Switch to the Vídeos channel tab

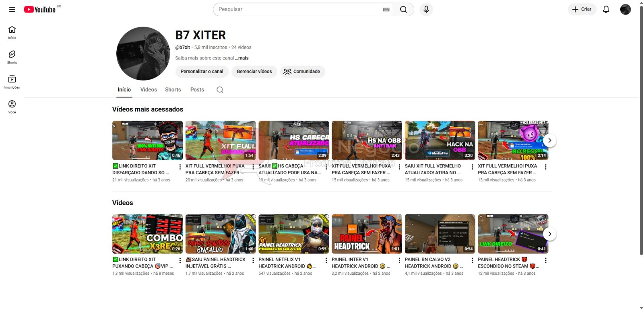click(149, 90)
